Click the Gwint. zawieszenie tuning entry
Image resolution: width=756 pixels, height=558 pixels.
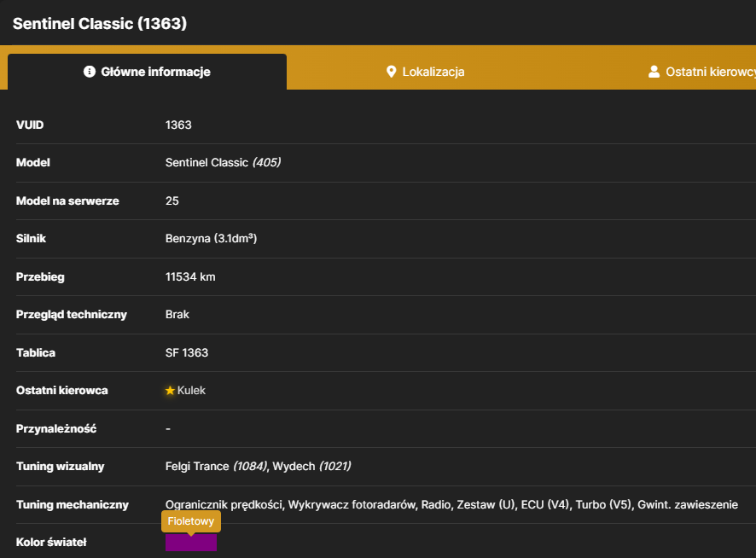688,504
